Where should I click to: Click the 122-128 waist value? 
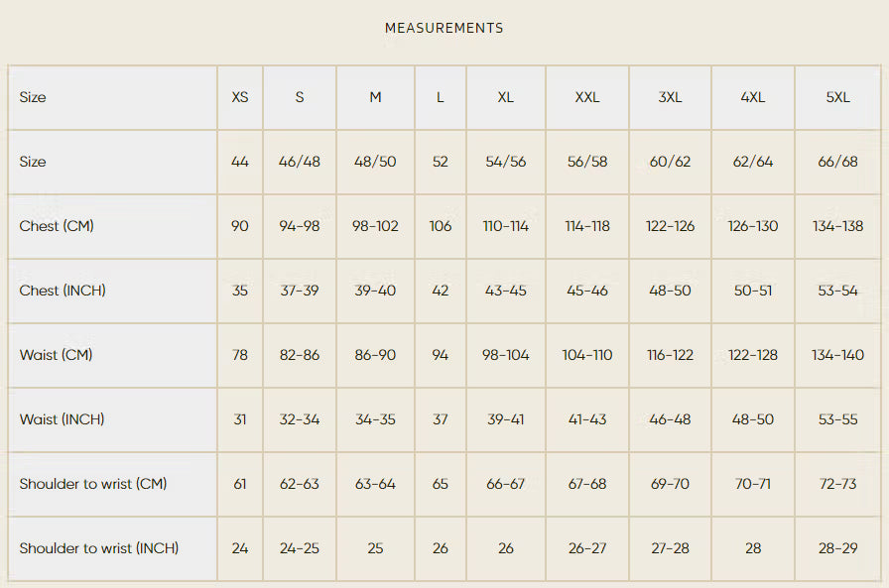[752, 355]
